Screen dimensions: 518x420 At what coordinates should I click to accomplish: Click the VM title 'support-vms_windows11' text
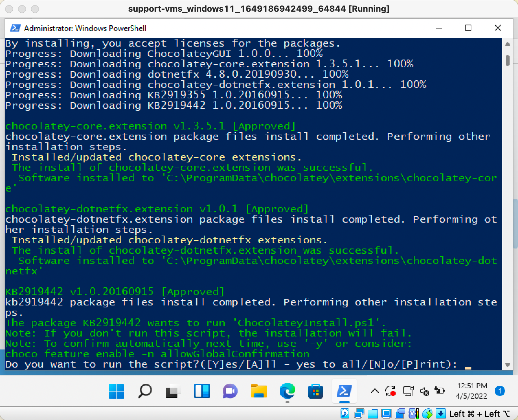(x=259, y=9)
